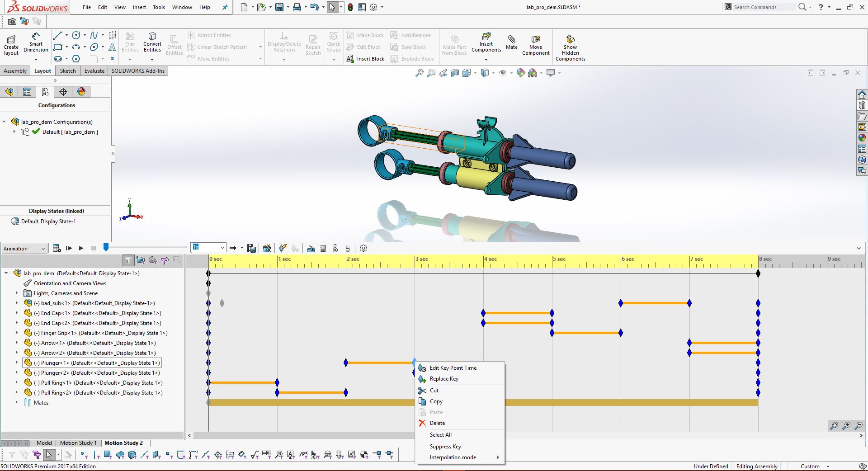Image resolution: width=868 pixels, height=471 pixels.
Task: Click the Search Commands field
Action: (x=764, y=7)
